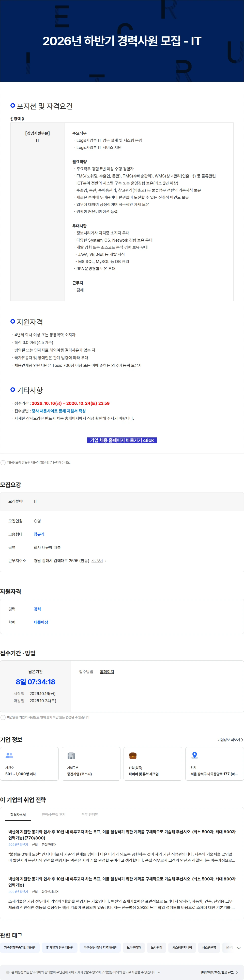244x980 pixels.
Task: Click the 당사 채용사이트 통해 지원서 작성 text
Action: tap(58, 411)
